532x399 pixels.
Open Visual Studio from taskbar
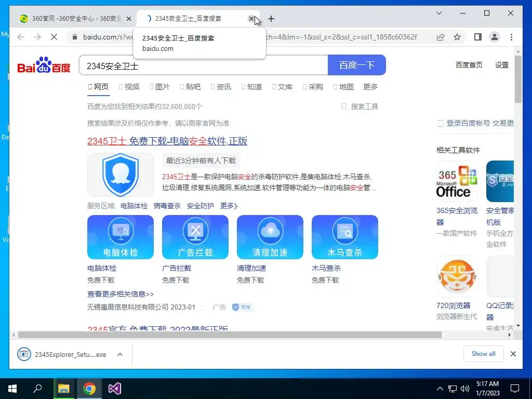115,389
